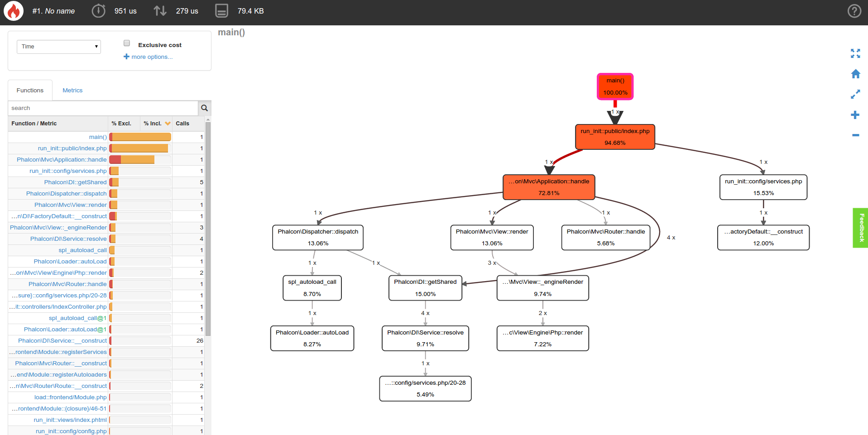
Task: Click Phalcon\Mvc\View::render graph node
Action: tap(492, 237)
